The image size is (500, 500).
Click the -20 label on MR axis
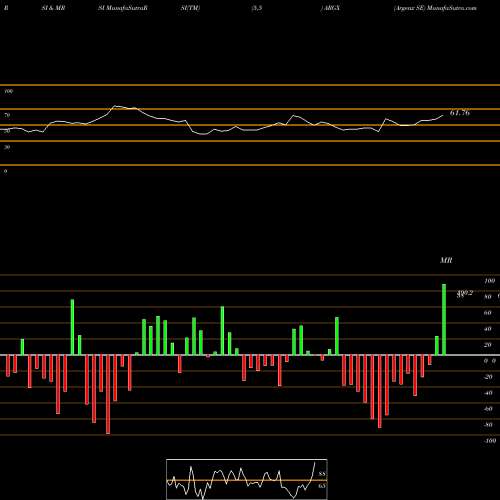pos(488,377)
